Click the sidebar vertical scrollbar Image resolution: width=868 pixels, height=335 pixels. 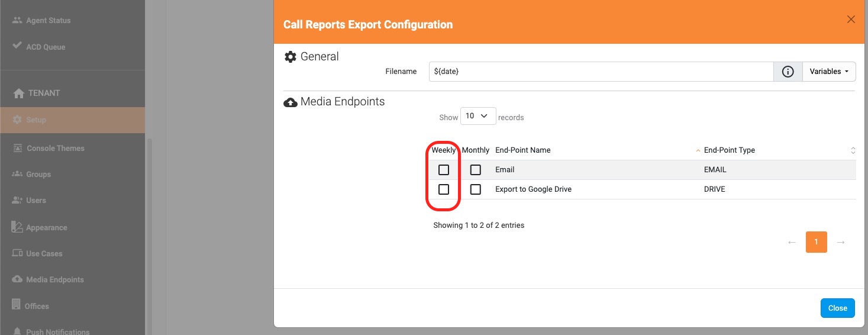pos(150,237)
